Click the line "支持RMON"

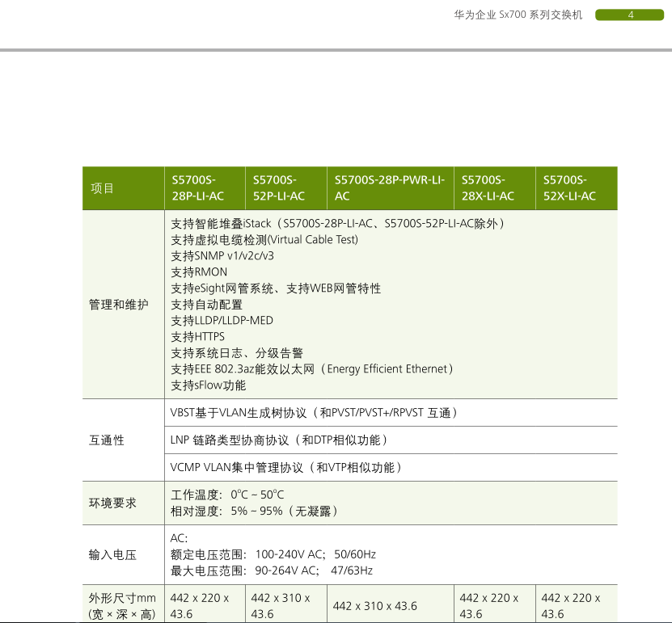199,272
